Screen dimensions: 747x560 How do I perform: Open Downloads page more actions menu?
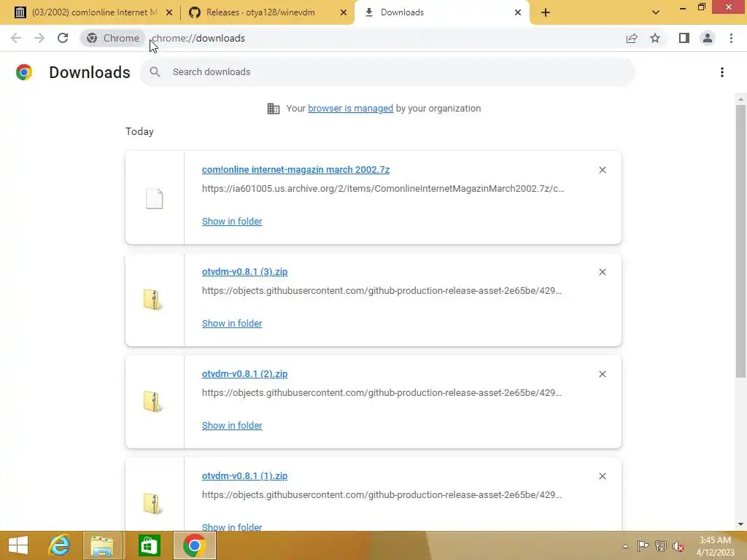coord(722,72)
